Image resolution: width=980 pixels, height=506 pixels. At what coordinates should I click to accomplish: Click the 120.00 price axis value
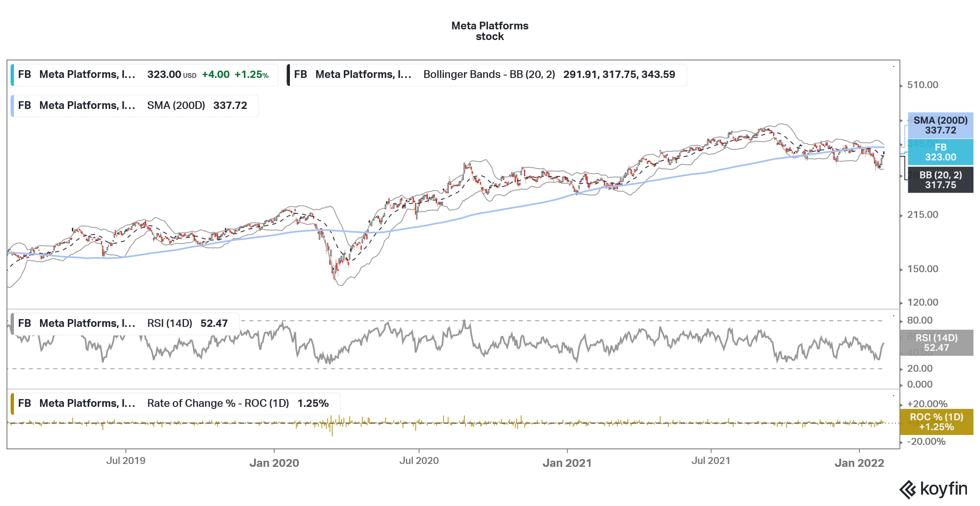click(x=922, y=302)
